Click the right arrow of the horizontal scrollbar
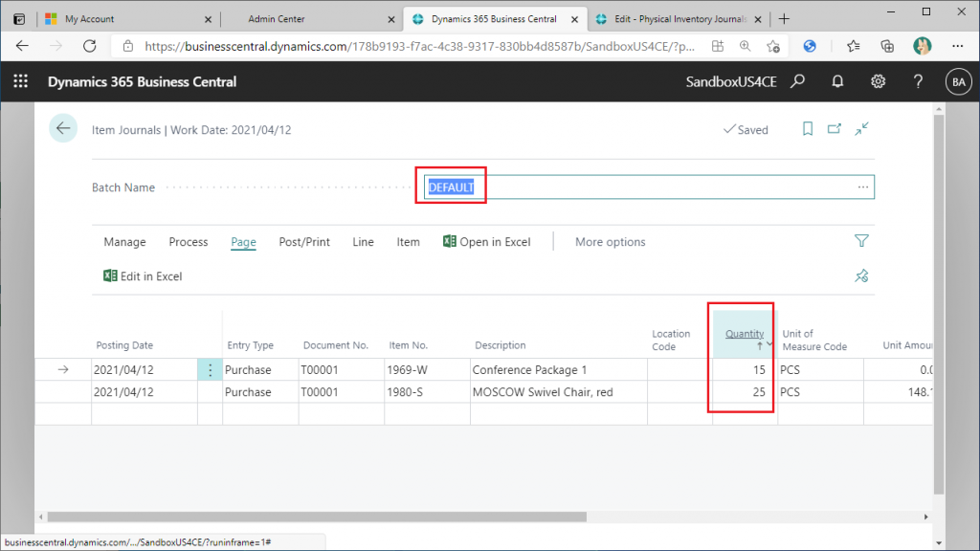This screenshot has height=551, width=980. click(926, 517)
